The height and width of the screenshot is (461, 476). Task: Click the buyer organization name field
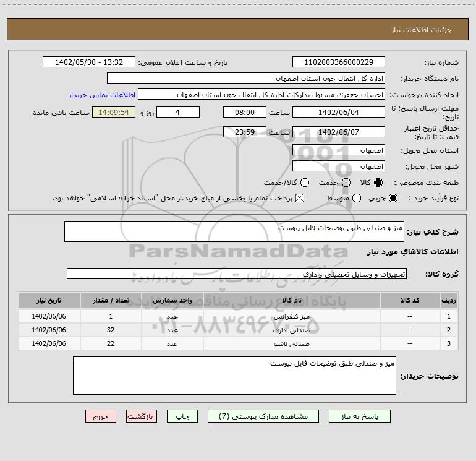click(x=246, y=78)
